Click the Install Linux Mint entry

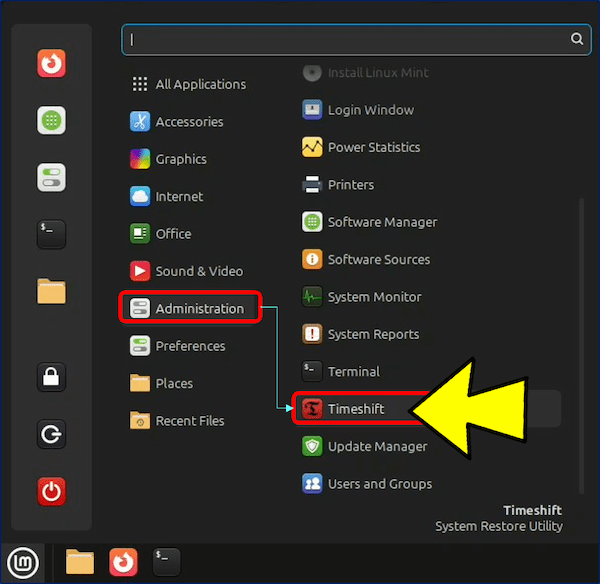[x=365, y=73]
